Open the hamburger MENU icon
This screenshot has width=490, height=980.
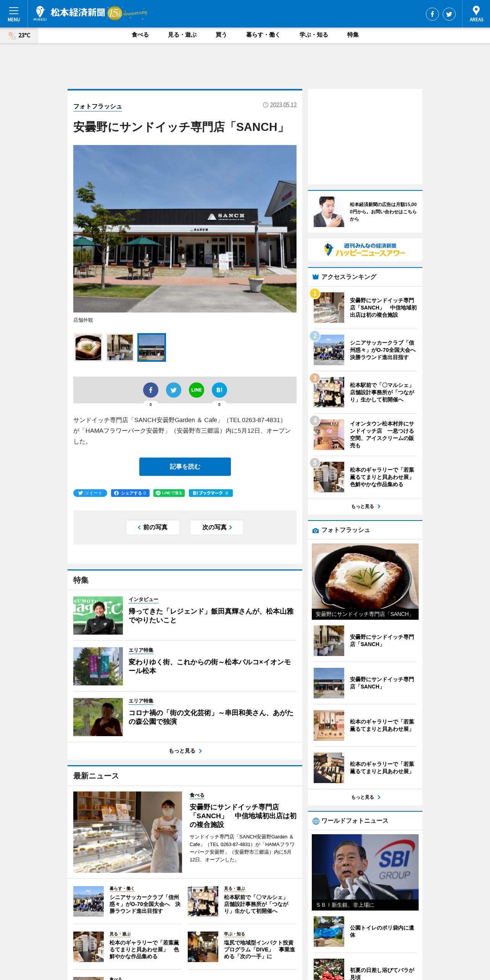(14, 14)
